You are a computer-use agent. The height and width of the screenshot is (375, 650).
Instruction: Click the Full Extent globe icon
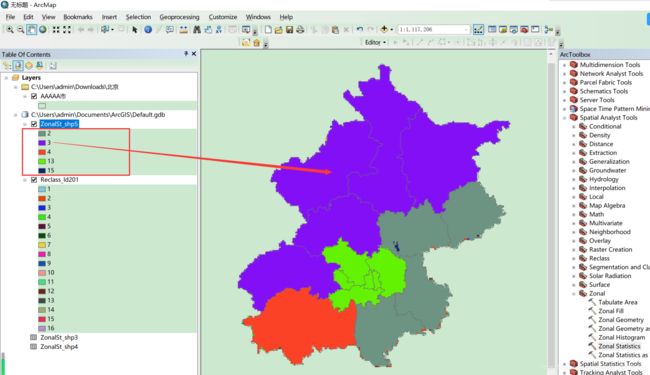[x=43, y=30]
